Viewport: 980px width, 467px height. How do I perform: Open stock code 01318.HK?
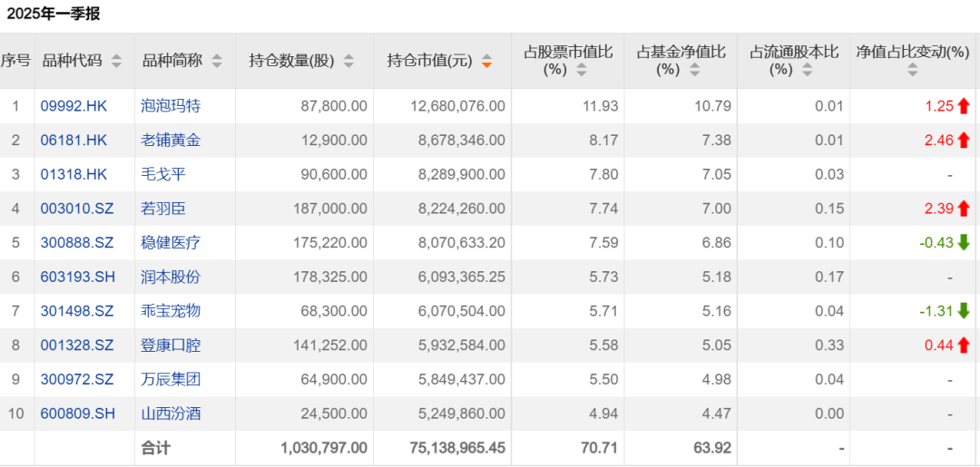click(x=73, y=174)
